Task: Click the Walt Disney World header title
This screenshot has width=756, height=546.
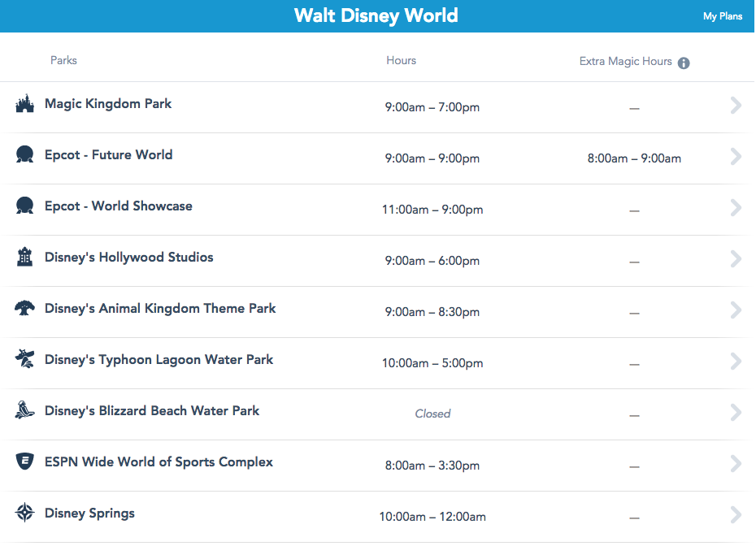Action: click(x=376, y=15)
